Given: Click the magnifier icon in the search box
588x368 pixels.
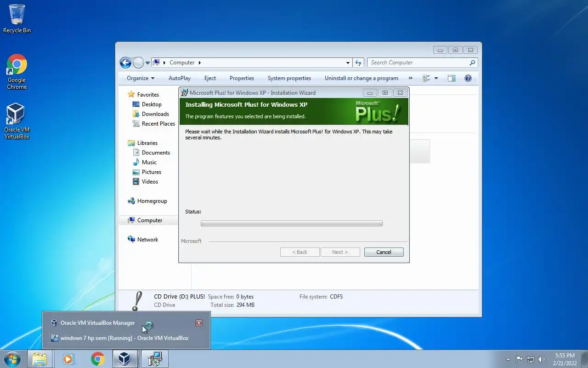Looking at the screenshot, I should tap(472, 63).
